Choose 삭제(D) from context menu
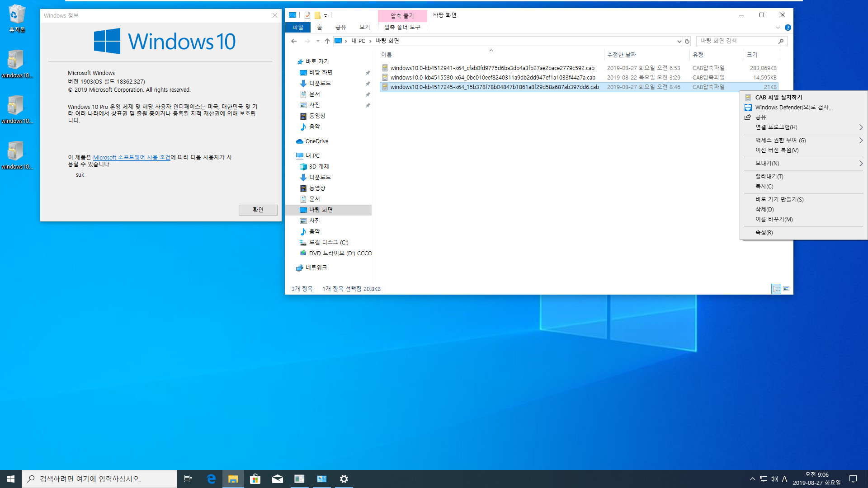This screenshot has width=868, height=488. coord(804,209)
